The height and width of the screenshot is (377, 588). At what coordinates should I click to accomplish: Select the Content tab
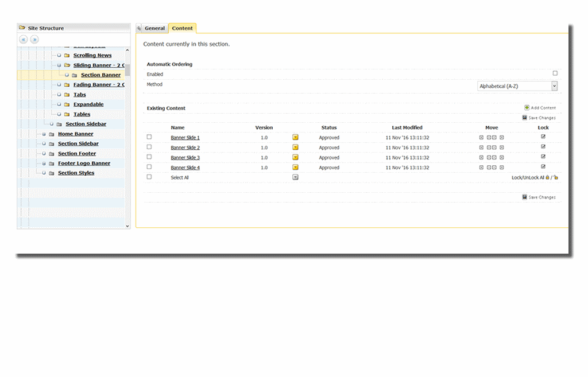tap(183, 28)
